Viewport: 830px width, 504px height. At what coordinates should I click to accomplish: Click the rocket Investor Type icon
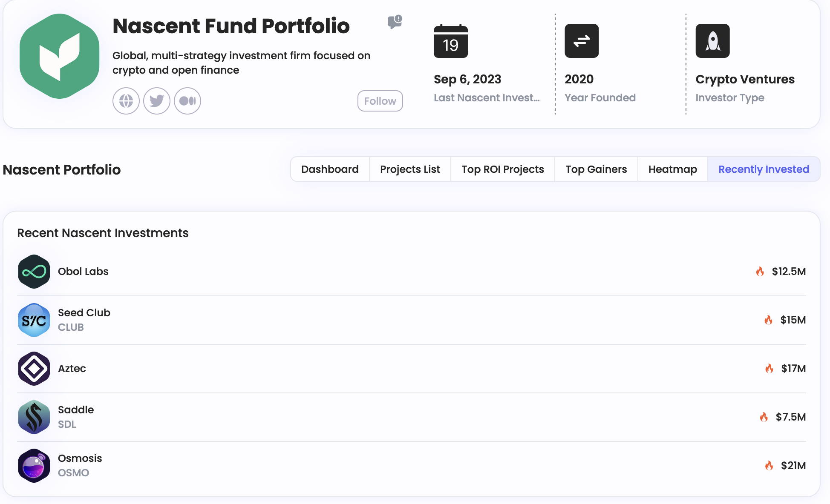[x=712, y=41]
